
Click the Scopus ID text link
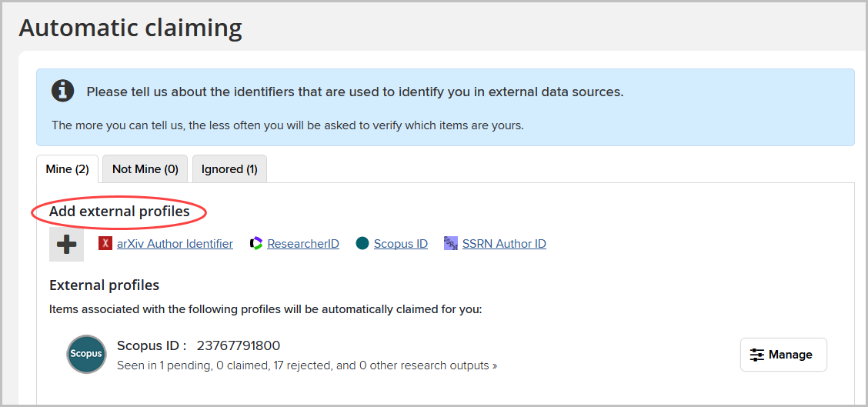(x=400, y=244)
